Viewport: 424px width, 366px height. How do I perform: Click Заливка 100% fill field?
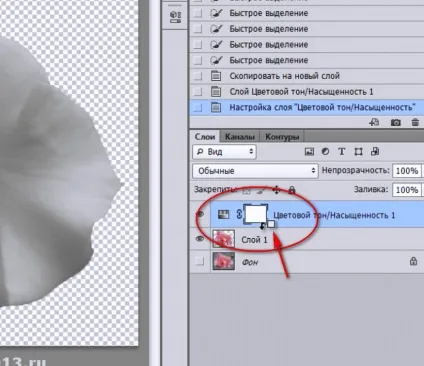[407, 190]
